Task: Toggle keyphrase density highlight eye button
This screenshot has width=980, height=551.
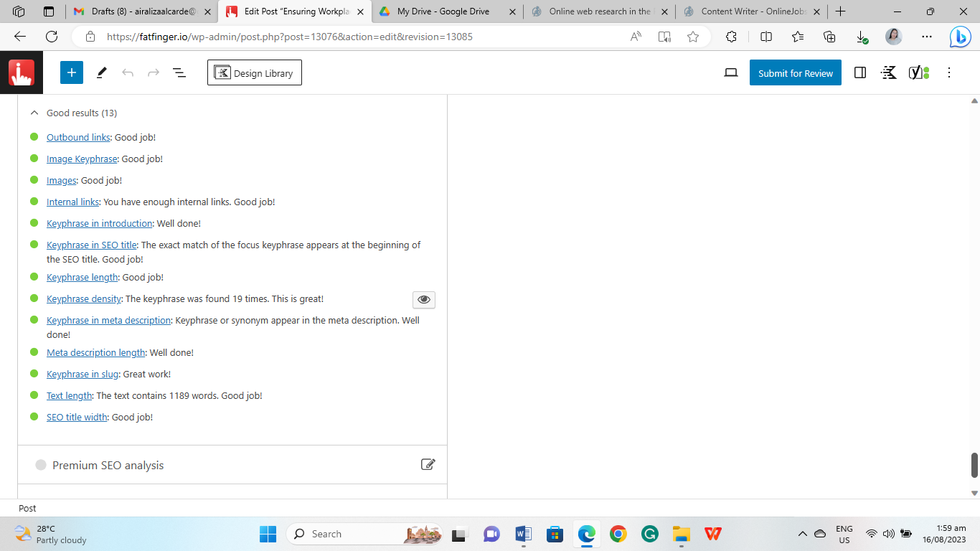Action: (x=424, y=299)
